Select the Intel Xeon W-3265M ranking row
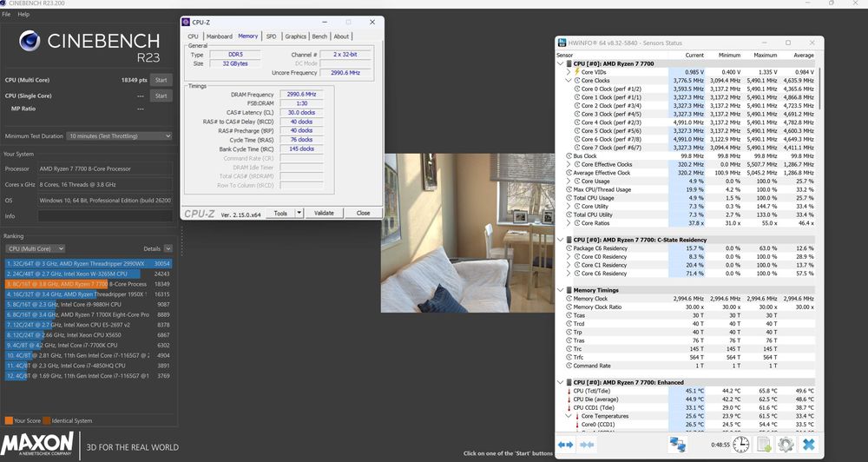This screenshot has width=868, height=462. (89, 274)
